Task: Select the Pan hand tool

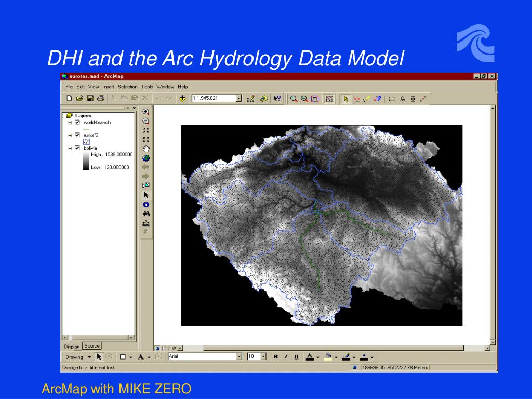Action: coord(146,149)
